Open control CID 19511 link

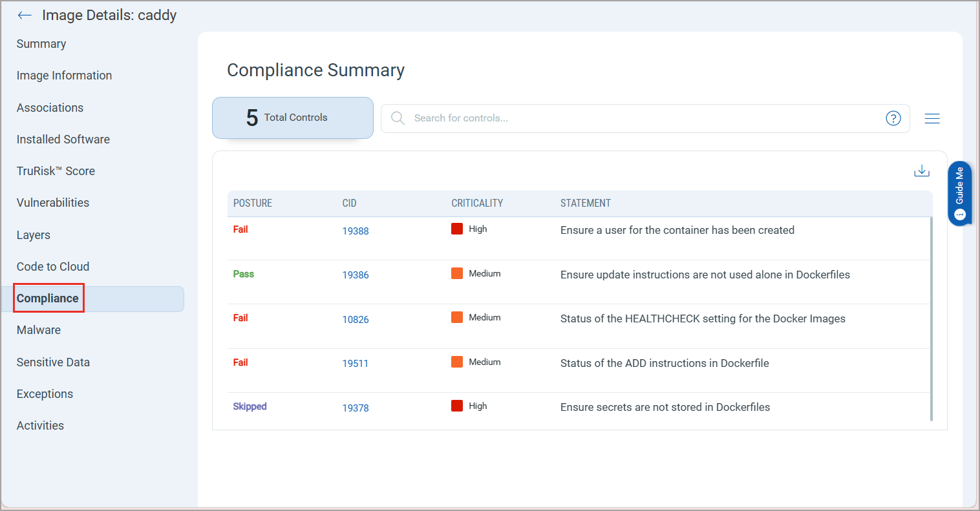coord(356,364)
